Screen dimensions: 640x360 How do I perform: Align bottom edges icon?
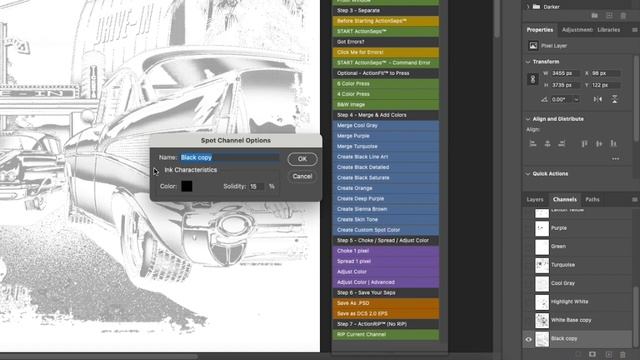coord(613,144)
